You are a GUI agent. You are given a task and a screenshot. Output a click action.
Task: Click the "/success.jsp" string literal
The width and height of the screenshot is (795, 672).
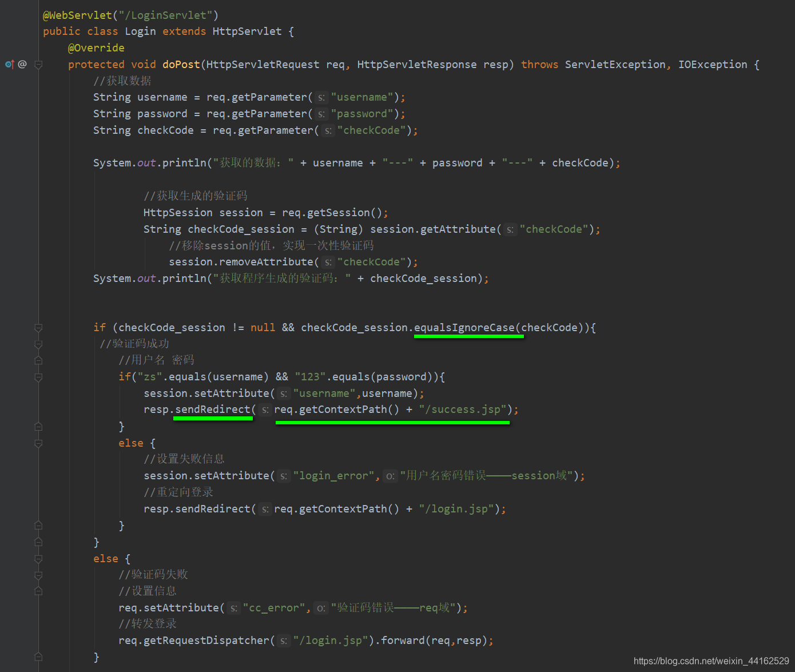(463, 409)
